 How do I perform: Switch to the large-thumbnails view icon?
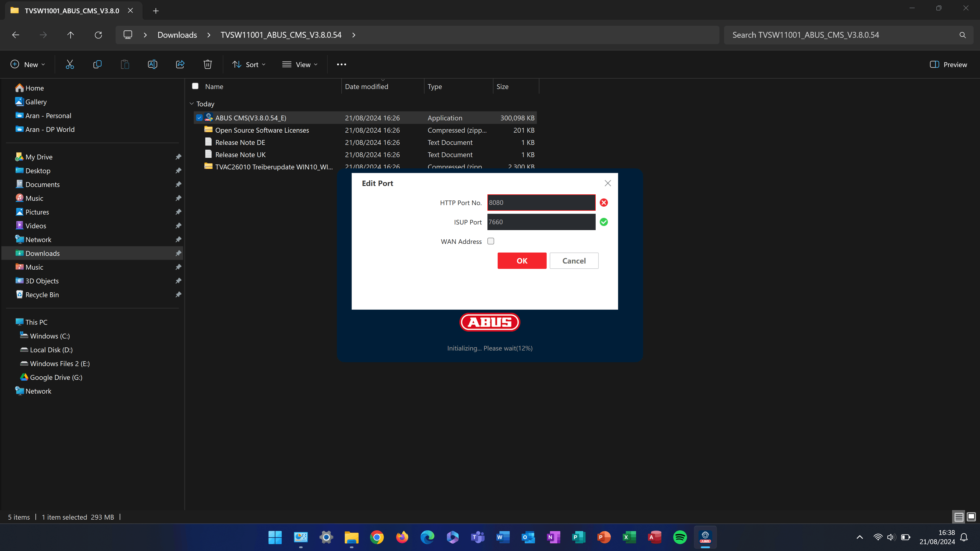971,517
